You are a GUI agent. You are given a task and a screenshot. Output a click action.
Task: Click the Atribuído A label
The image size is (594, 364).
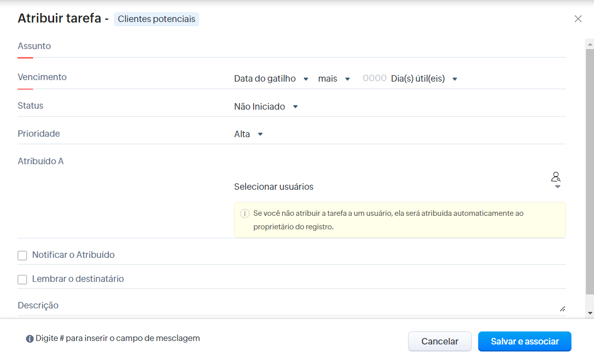pos(41,161)
